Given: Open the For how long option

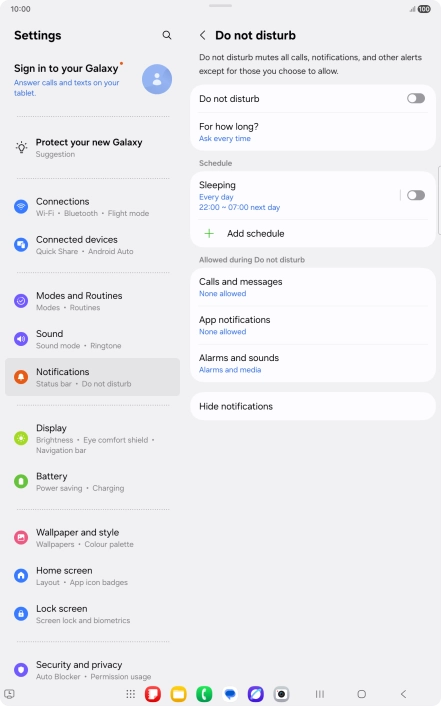Looking at the screenshot, I should pyautogui.click(x=313, y=132).
